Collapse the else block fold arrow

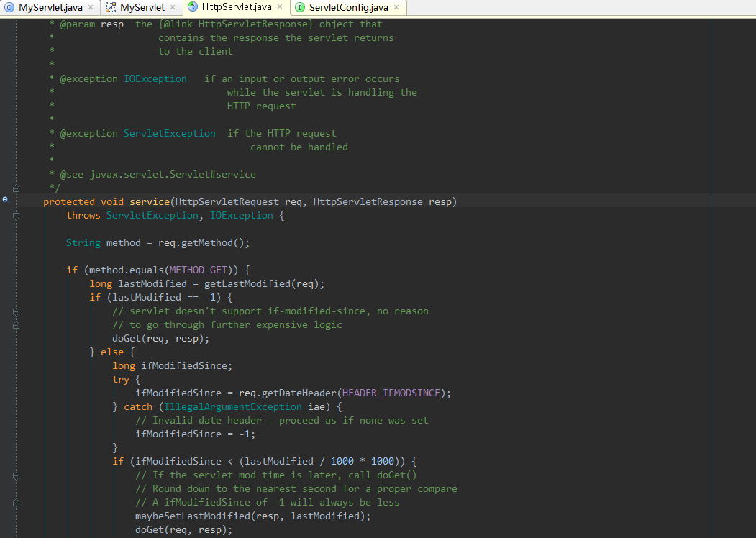coord(16,352)
